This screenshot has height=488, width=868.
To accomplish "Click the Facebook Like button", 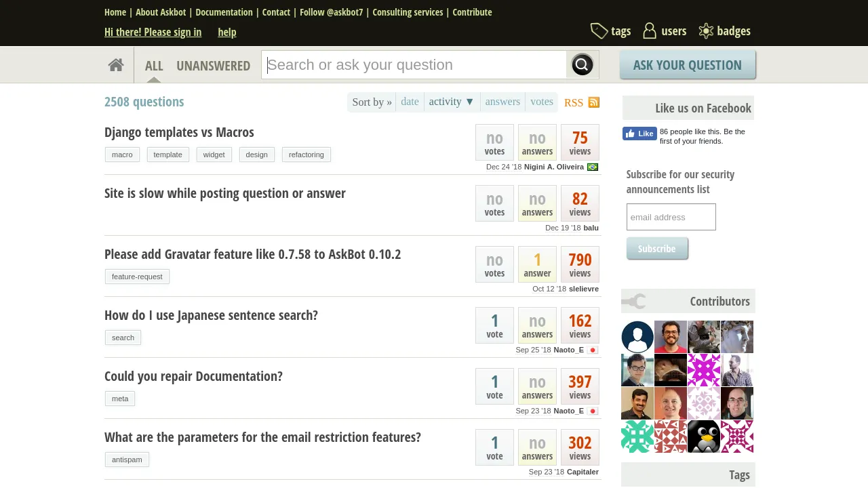I will (639, 134).
